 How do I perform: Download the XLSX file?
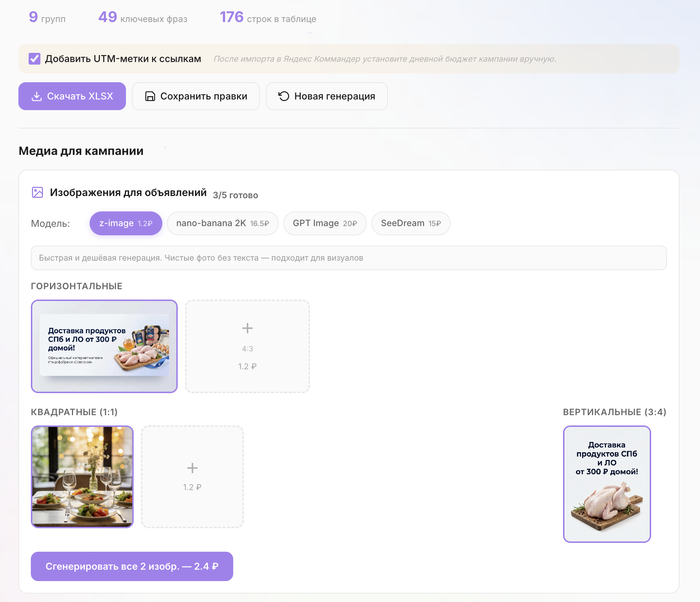click(72, 96)
